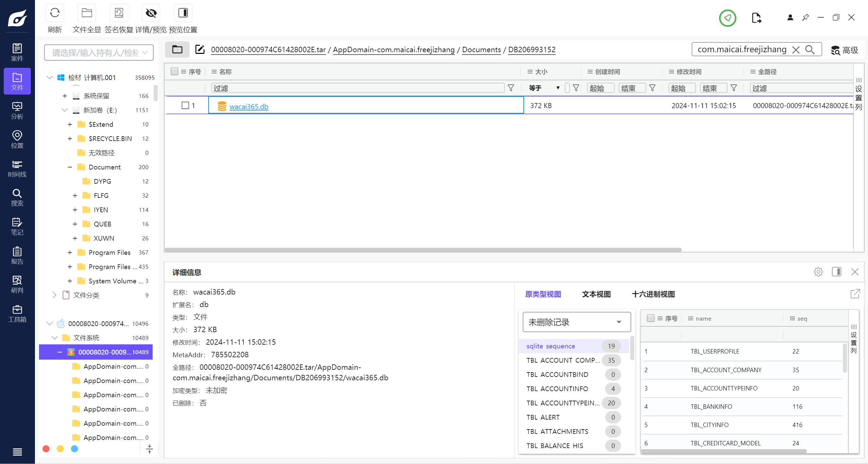Click the edit path pencil icon
Screen dimensions: 868x464
200,49
